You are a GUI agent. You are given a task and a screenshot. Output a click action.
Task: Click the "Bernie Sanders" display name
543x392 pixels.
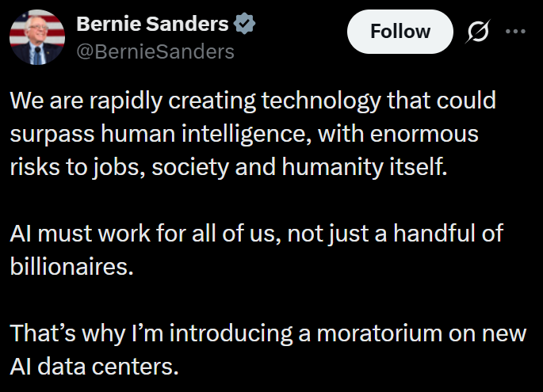152,25
